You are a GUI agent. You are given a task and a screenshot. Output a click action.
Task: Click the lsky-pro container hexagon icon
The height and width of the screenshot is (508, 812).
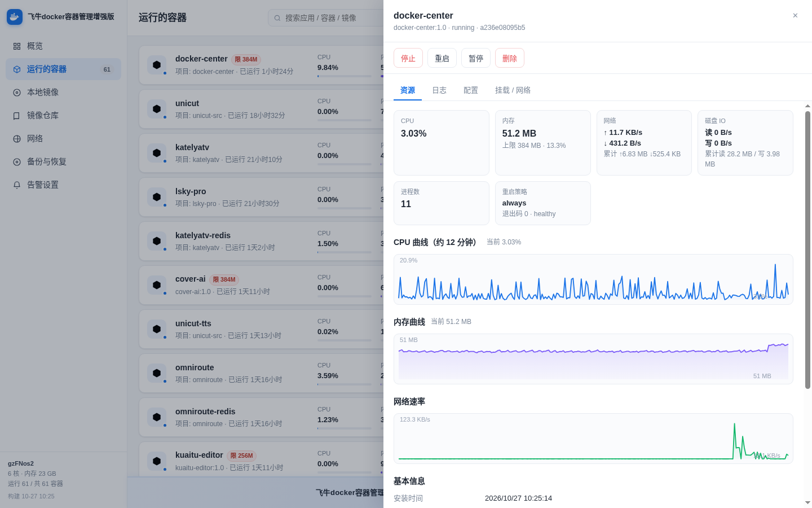tap(157, 197)
